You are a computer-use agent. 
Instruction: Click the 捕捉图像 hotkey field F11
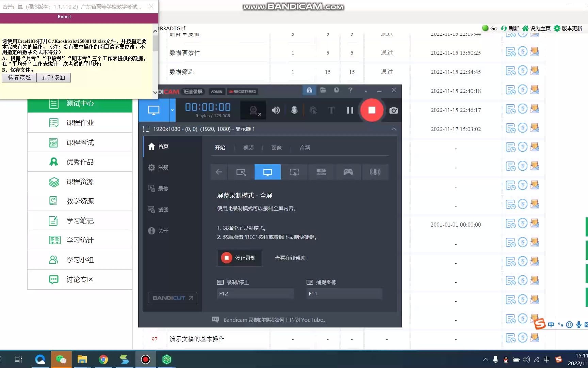[344, 293]
